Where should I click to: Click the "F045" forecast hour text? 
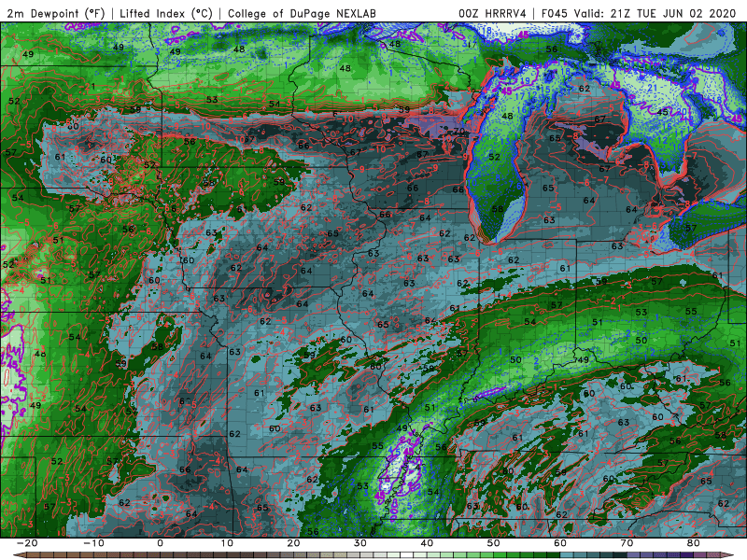554,13
